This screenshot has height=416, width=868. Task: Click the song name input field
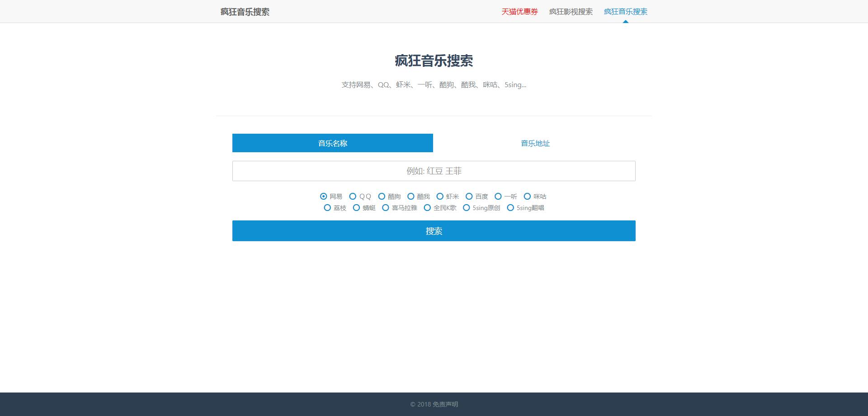pos(433,171)
